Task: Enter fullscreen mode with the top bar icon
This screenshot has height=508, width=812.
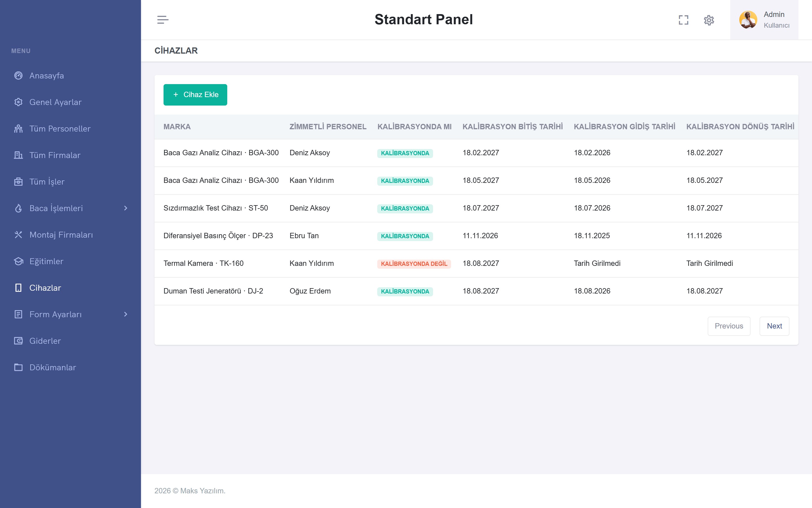Action: (x=683, y=20)
